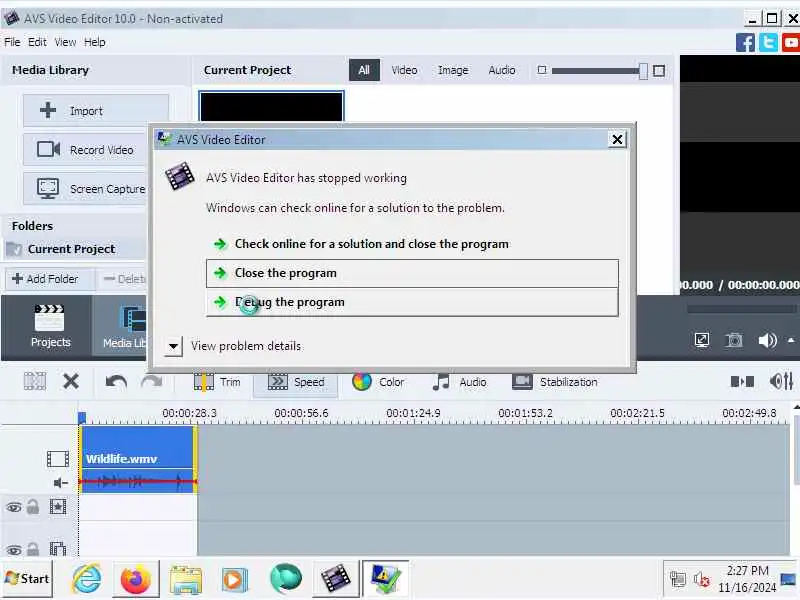Select the Audio media filter tab
800x600 pixels.
[x=502, y=70]
